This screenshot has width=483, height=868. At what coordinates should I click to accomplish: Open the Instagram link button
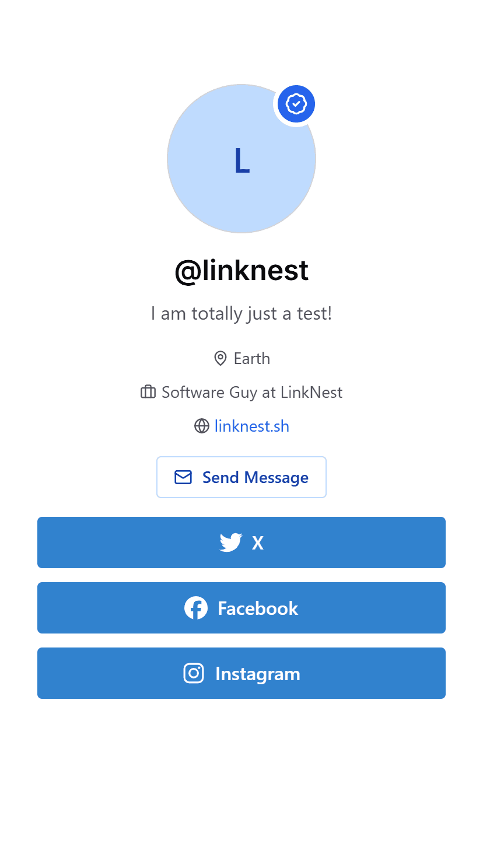pyautogui.click(x=241, y=673)
